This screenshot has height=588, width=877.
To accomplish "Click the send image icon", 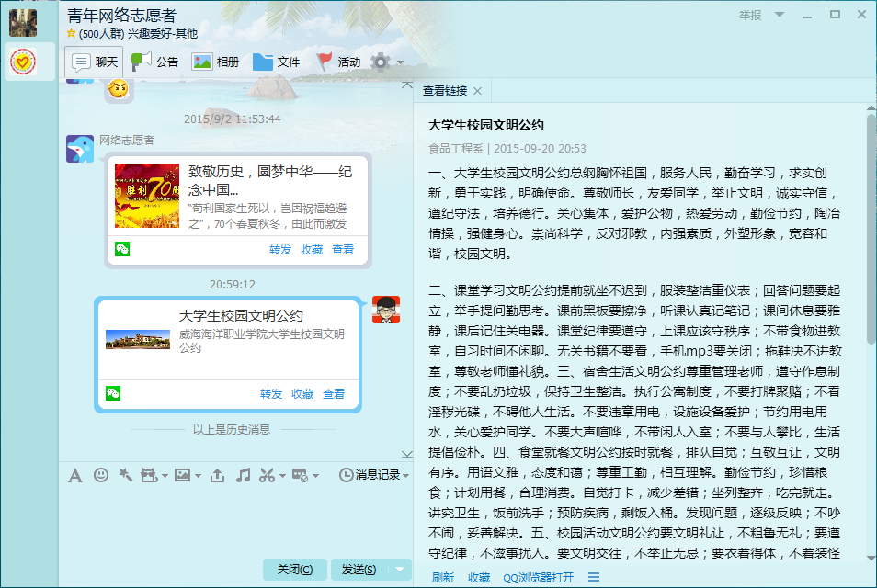I will 182,475.
